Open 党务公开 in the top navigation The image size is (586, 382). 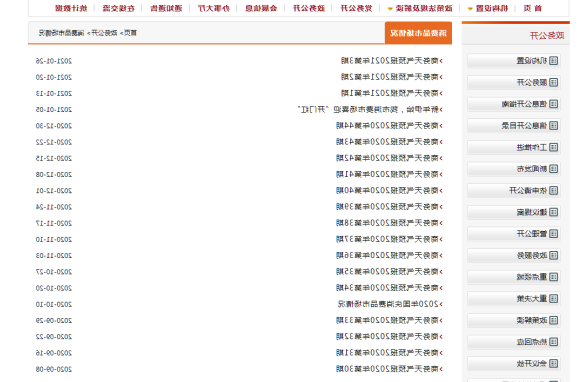[357, 8]
